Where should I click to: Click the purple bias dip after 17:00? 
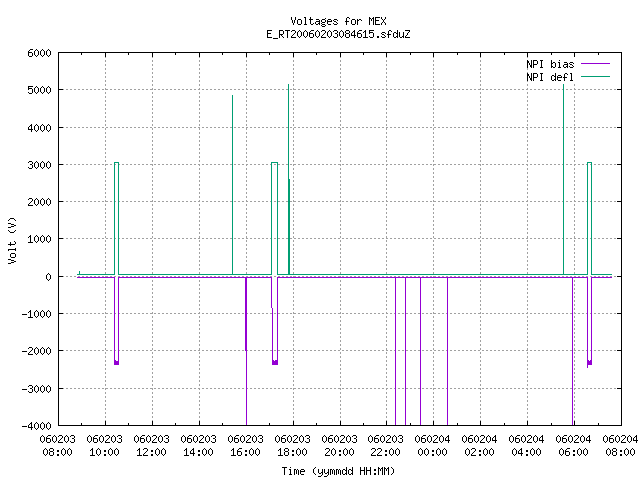[275, 321]
